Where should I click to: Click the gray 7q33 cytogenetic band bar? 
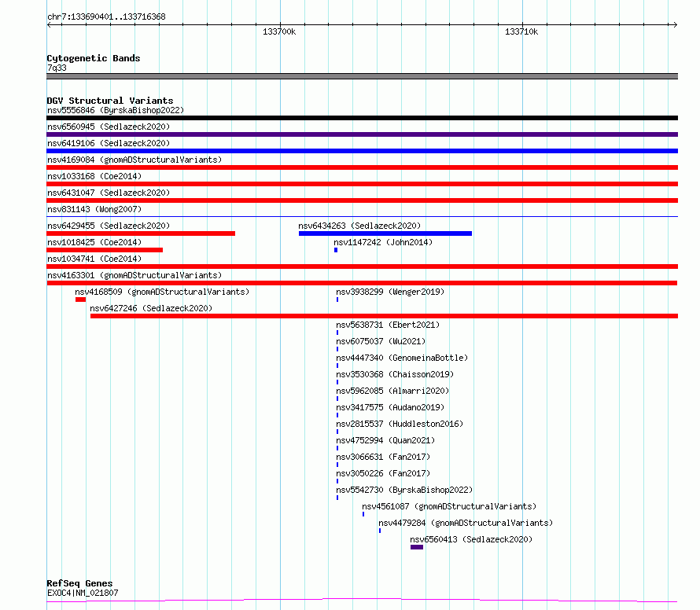(362, 76)
